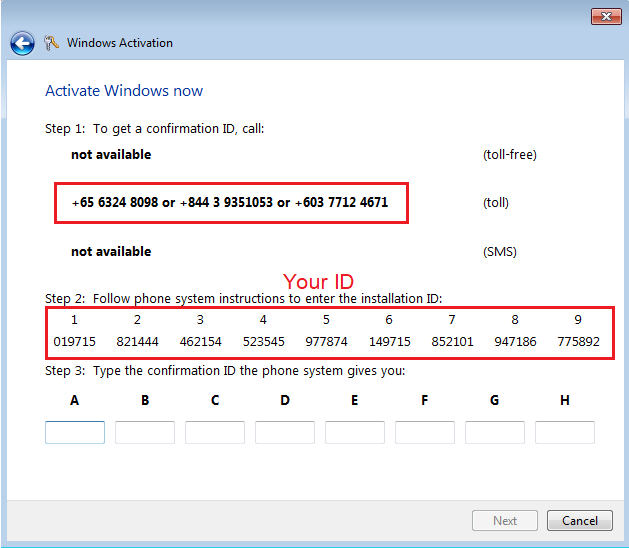Click installation ID group 977874
This screenshot has height=548, width=629.
tap(327, 341)
